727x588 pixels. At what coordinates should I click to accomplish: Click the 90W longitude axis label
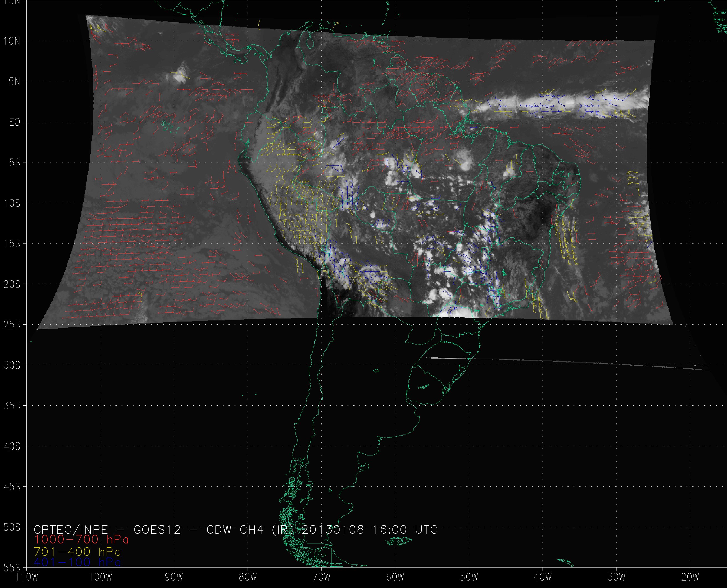(174, 577)
